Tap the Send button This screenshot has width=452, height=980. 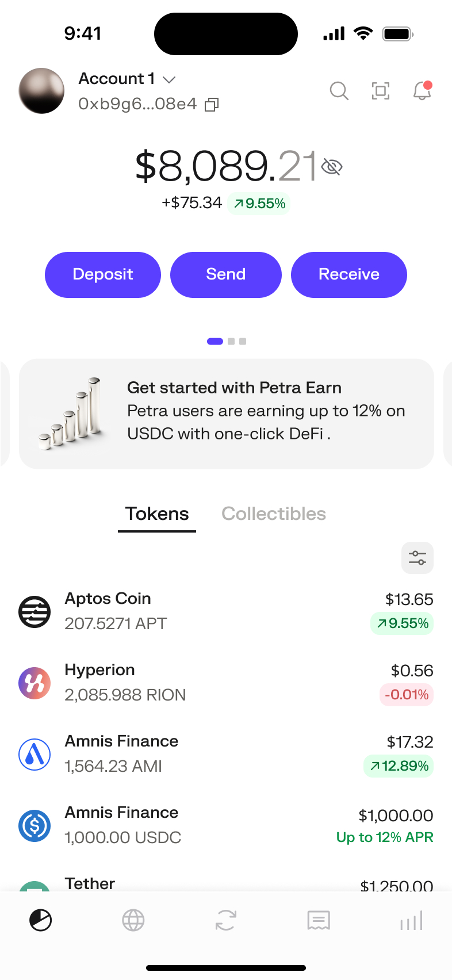[226, 275]
